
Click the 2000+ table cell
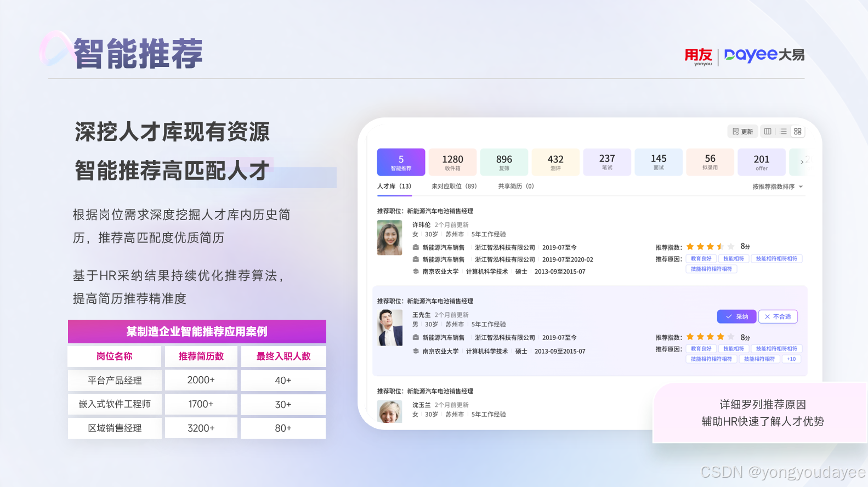pyautogui.click(x=201, y=380)
